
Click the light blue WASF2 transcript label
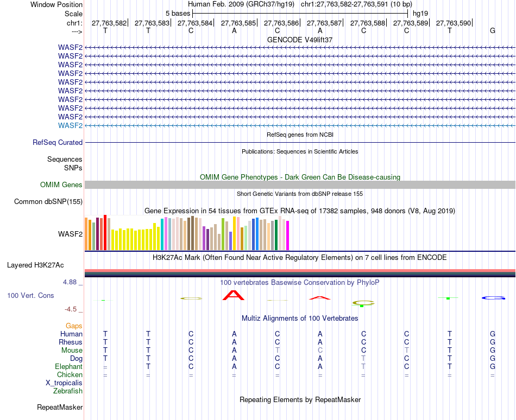click(70, 125)
